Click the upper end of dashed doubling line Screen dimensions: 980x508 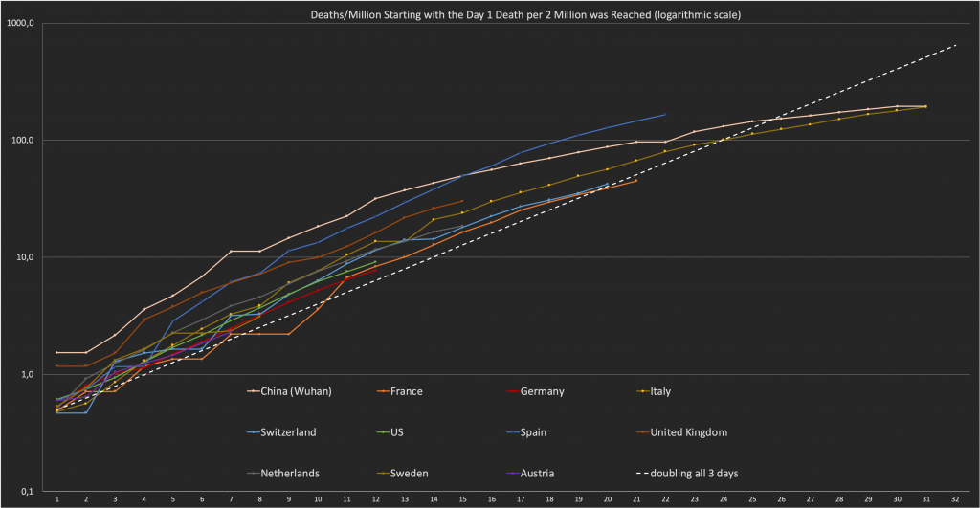(954, 45)
